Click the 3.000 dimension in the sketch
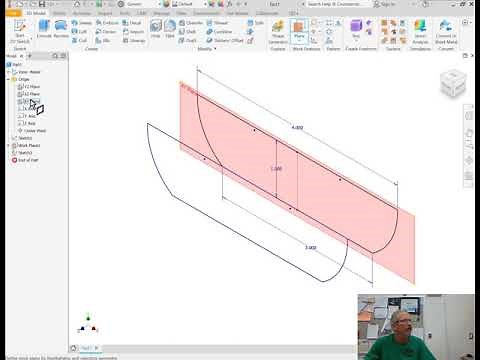480x360 pixels. 310,248
